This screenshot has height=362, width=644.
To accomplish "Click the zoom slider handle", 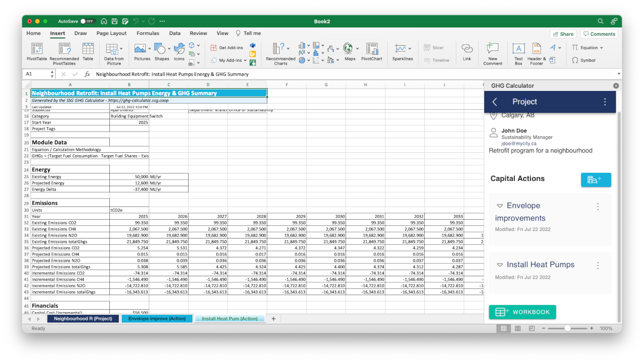I will (568, 328).
